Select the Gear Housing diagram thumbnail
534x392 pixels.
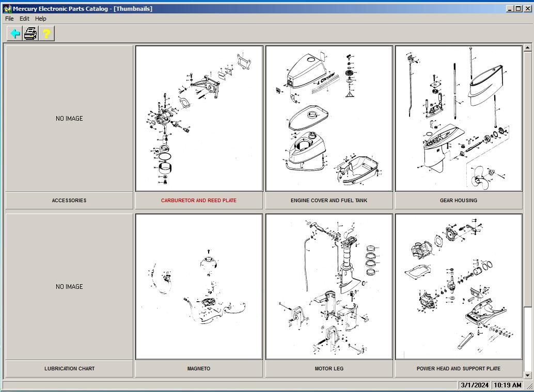[459, 119]
